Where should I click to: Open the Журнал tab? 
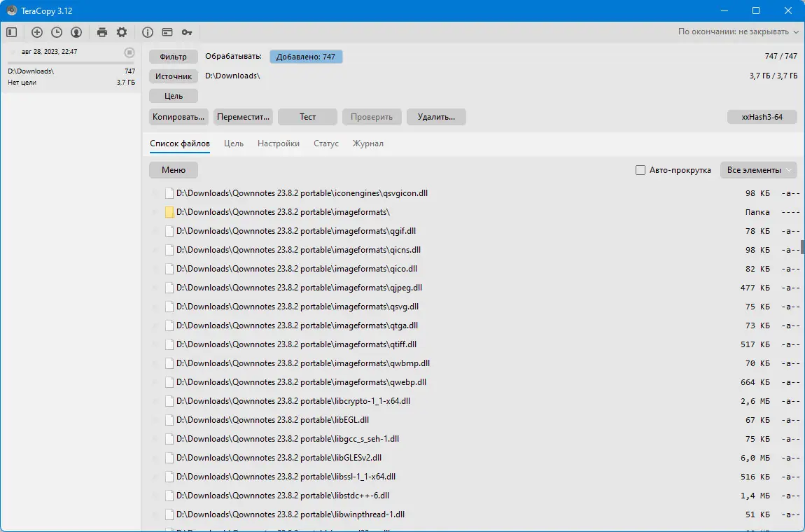(x=367, y=143)
